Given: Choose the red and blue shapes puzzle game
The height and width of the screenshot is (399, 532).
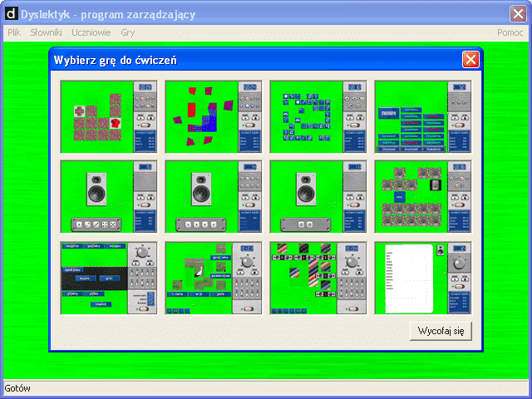Looking at the screenshot, I should tap(214, 117).
